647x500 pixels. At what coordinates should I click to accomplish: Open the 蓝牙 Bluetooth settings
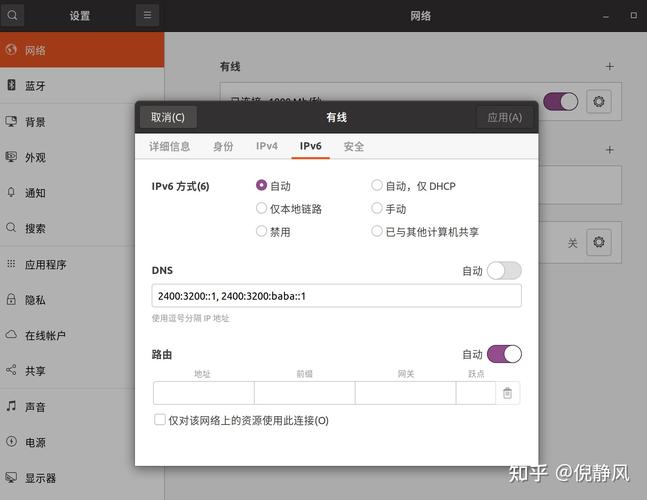click(82, 85)
